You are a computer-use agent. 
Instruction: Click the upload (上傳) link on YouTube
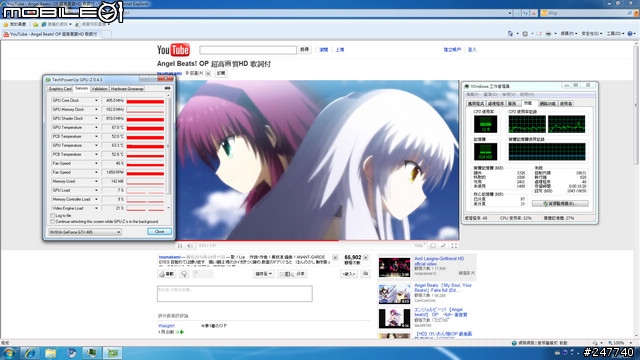tap(340, 50)
